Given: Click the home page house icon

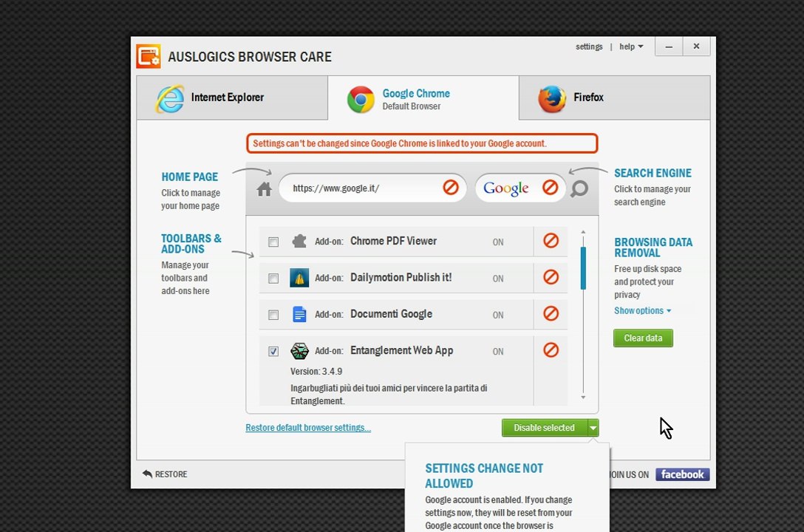Looking at the screenshot, I should [264, 189].
